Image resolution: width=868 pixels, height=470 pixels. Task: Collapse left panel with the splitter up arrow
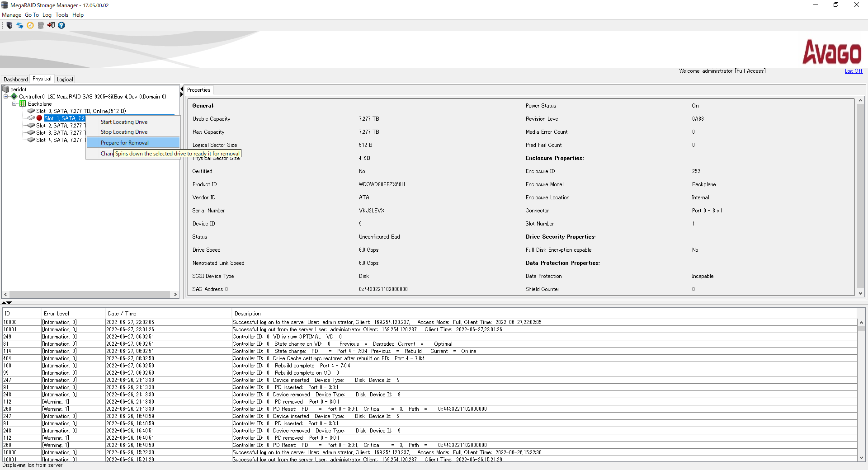pos(182,89)
